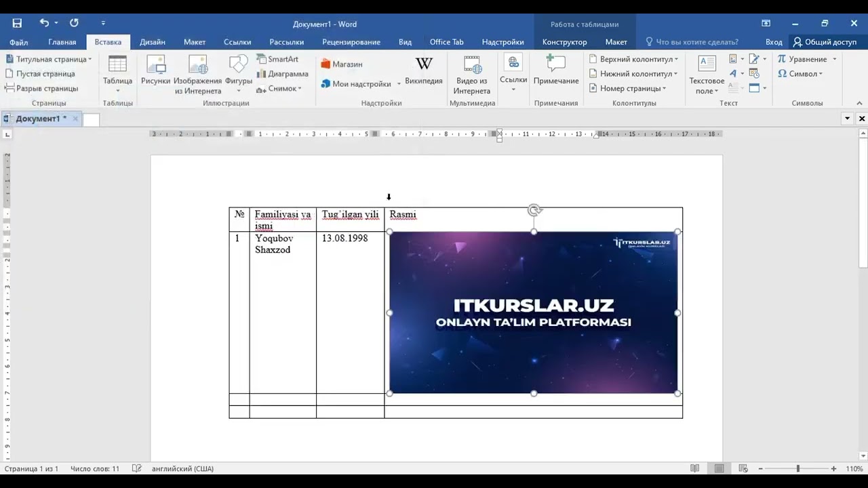Open the Таблица insert menu

point(117,75)
